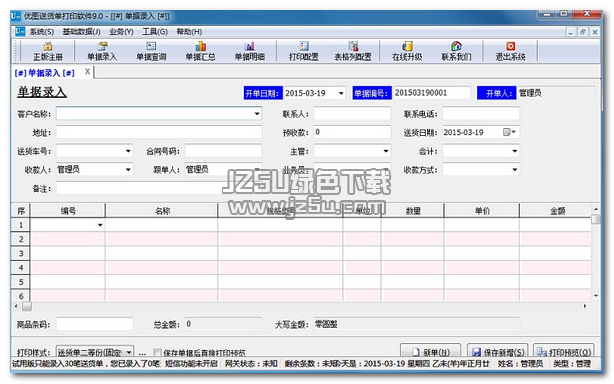Click the 单价 column header
Screen dimensions: 614x384
[x=482, y=211]
